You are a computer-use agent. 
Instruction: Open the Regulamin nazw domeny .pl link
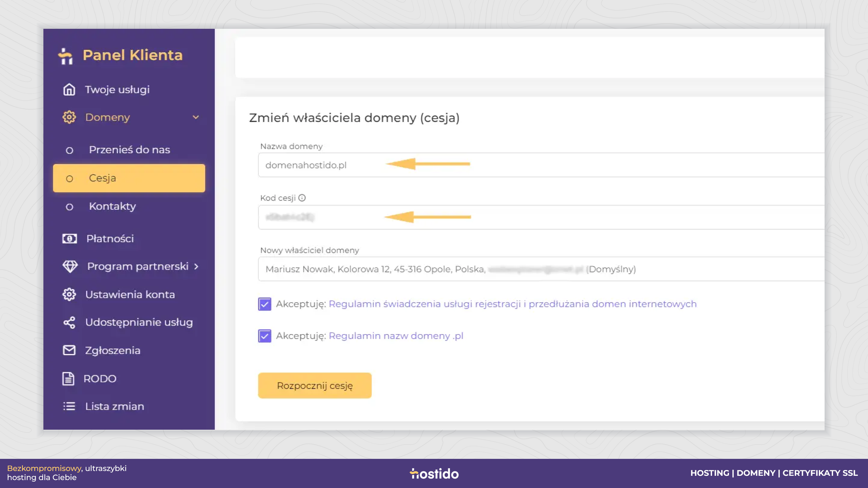396,336
